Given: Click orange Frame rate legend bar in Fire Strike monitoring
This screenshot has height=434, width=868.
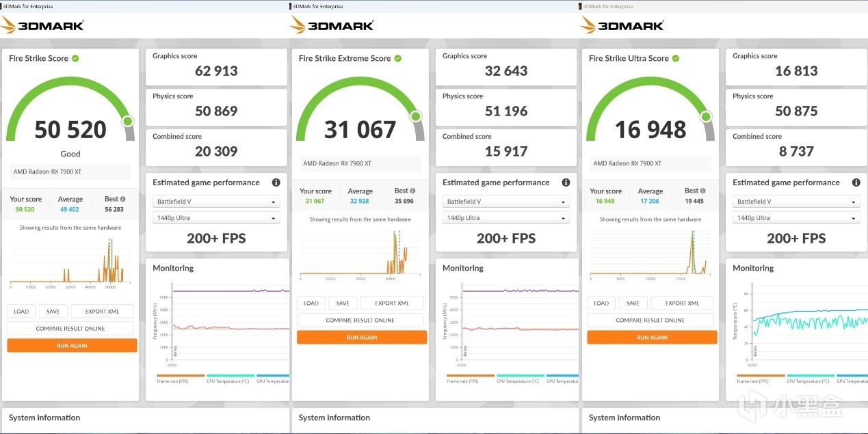Looking at the screenshot, I should (x=181, y=375).
